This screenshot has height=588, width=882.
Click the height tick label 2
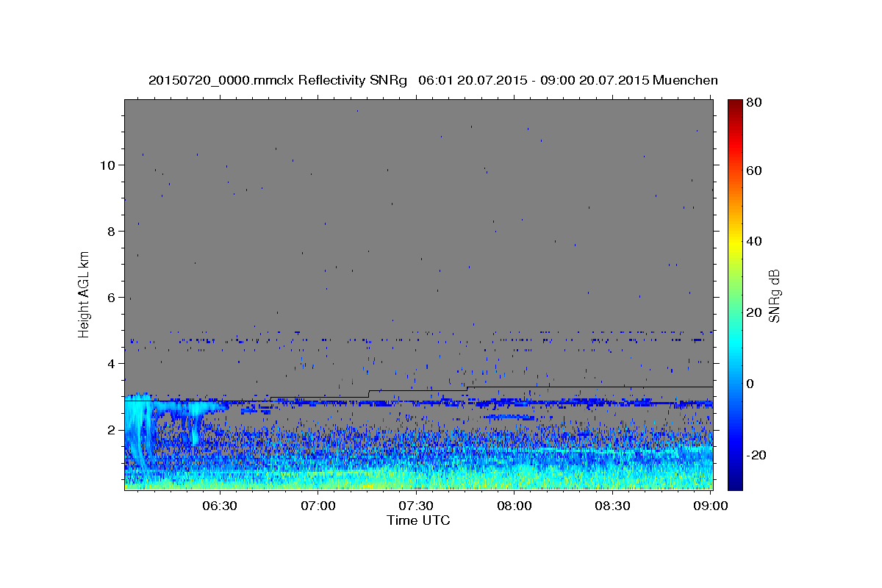112,429
